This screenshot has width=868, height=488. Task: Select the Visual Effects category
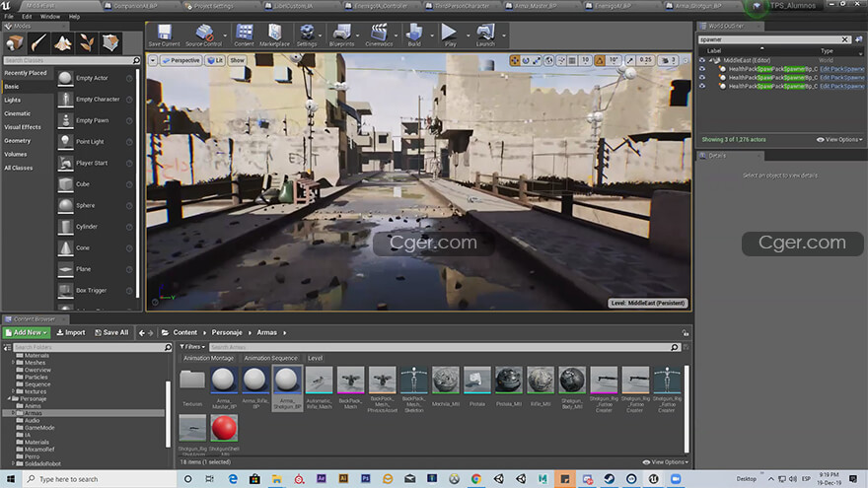[x=22, y=127]
